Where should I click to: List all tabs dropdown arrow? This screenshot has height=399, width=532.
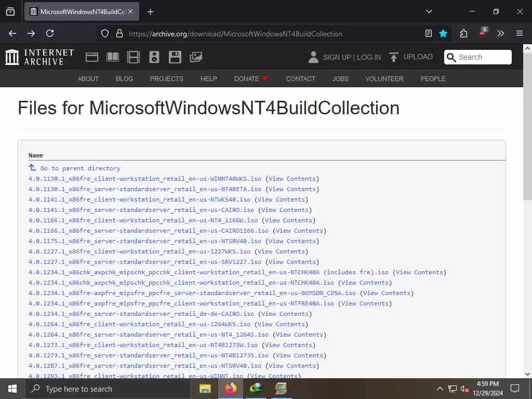429,11
